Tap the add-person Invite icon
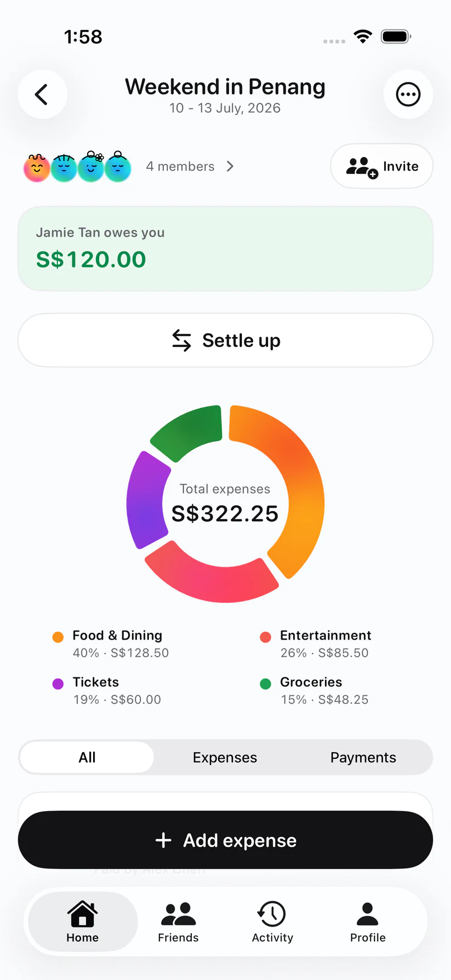The image size is (451, 980). pyautogui.click(x=362, y=167)
